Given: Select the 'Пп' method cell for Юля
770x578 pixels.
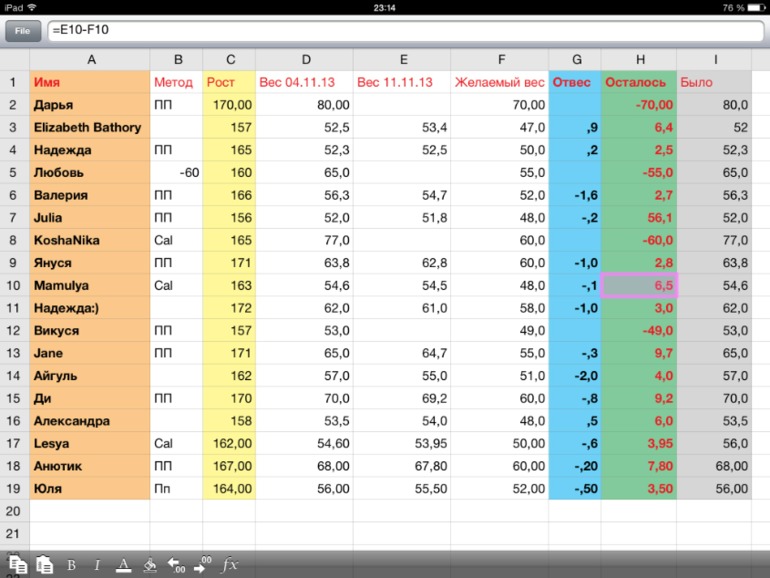Looking at the screenshot, I should click(177, 489).
